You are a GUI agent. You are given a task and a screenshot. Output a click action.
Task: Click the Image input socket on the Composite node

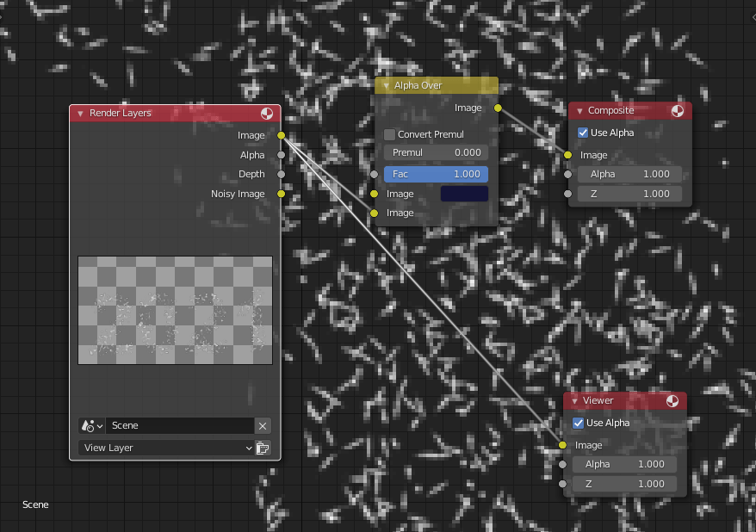(x=566, y=155)
